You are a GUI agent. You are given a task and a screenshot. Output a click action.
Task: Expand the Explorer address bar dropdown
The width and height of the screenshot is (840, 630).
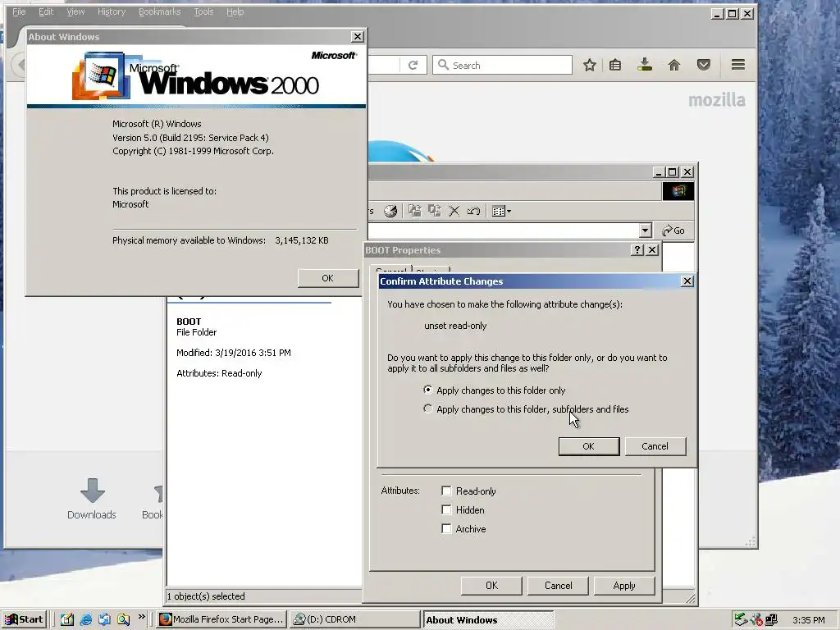645,231
